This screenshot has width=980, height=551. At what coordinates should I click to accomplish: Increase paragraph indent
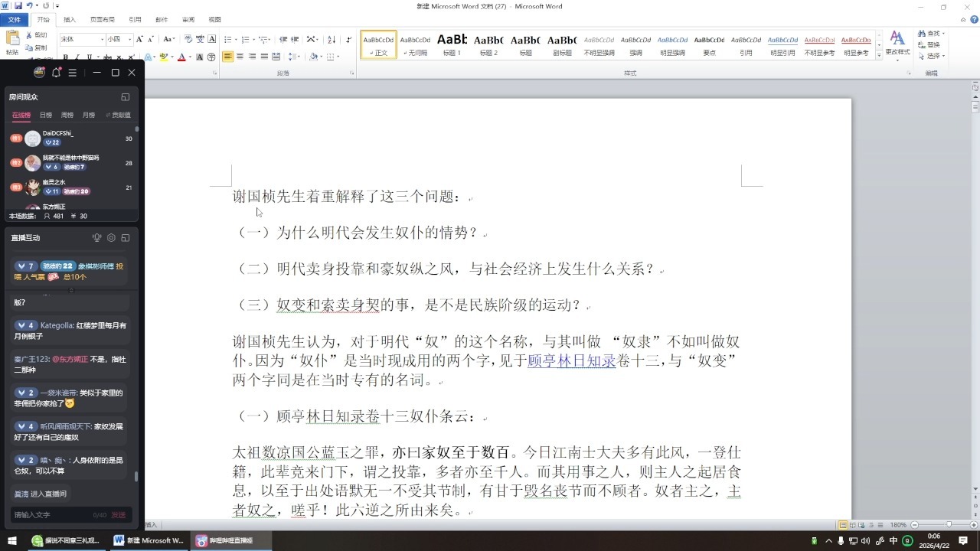[x=295, y=39]
